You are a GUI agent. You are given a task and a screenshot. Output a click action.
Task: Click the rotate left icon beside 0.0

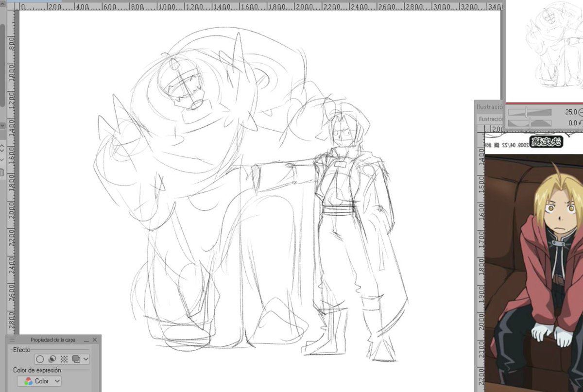click(x=581, y=123)
